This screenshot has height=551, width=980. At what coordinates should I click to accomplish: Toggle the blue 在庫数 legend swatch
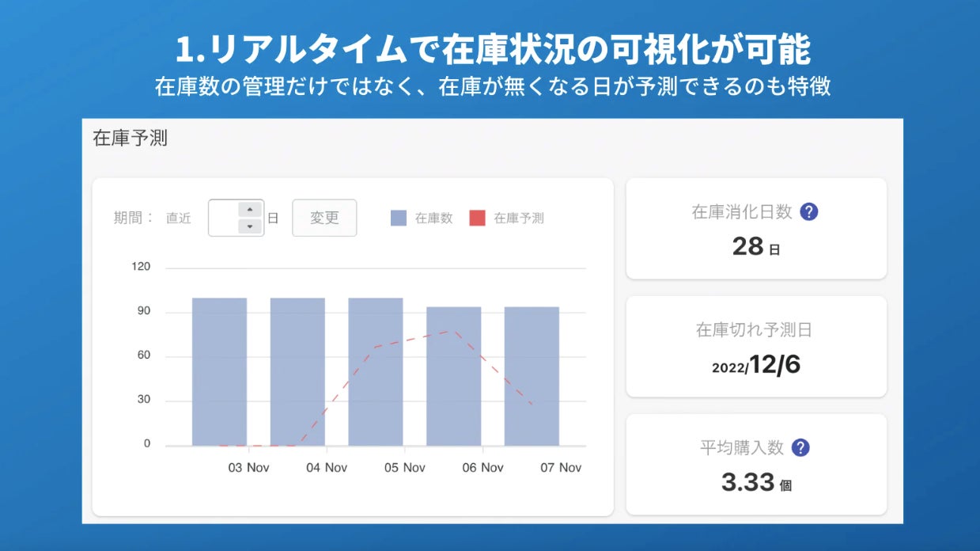click(x=399, y=218)
